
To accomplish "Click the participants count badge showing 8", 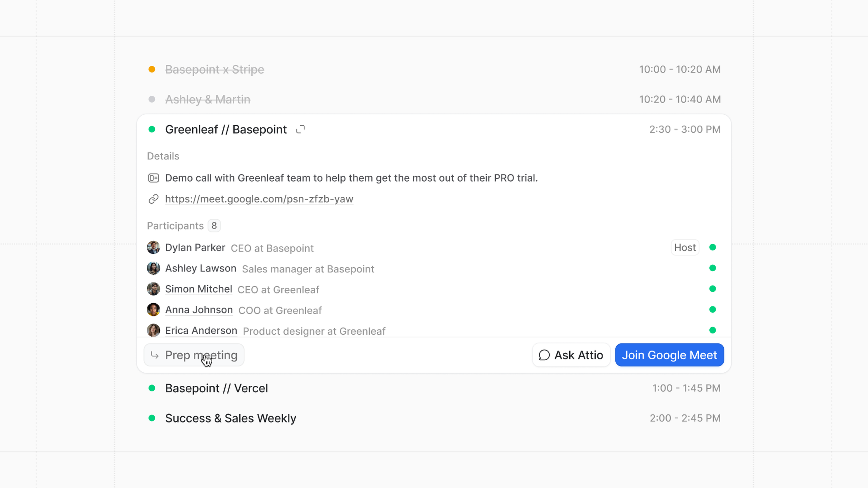I will coord(214,226).
